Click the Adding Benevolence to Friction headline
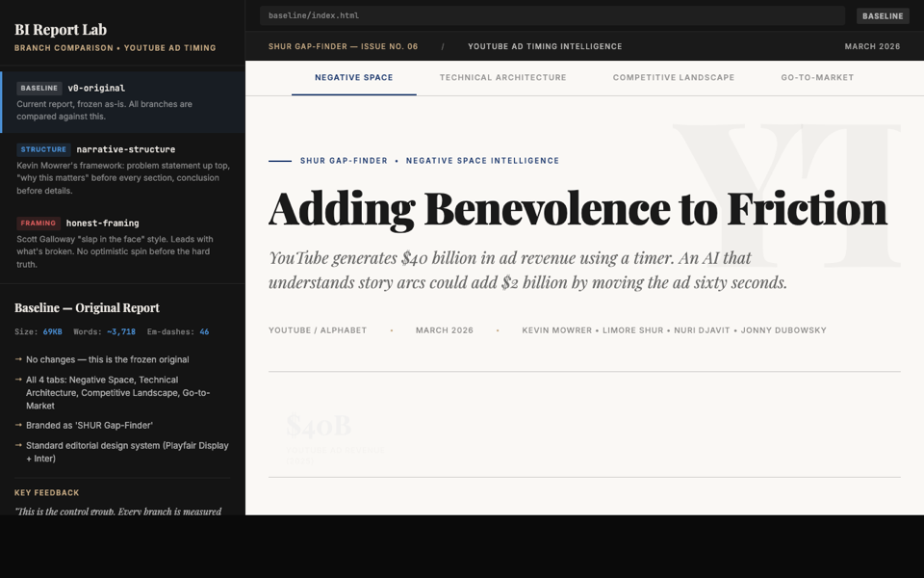The width and height of the screenshot is (924, 578). pos(577,208)
